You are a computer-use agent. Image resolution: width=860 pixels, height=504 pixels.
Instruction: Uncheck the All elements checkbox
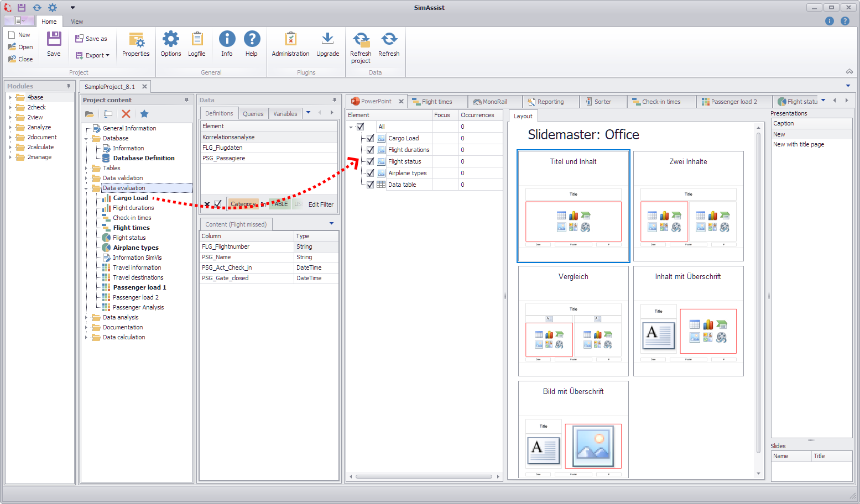[x=361, y=126]
